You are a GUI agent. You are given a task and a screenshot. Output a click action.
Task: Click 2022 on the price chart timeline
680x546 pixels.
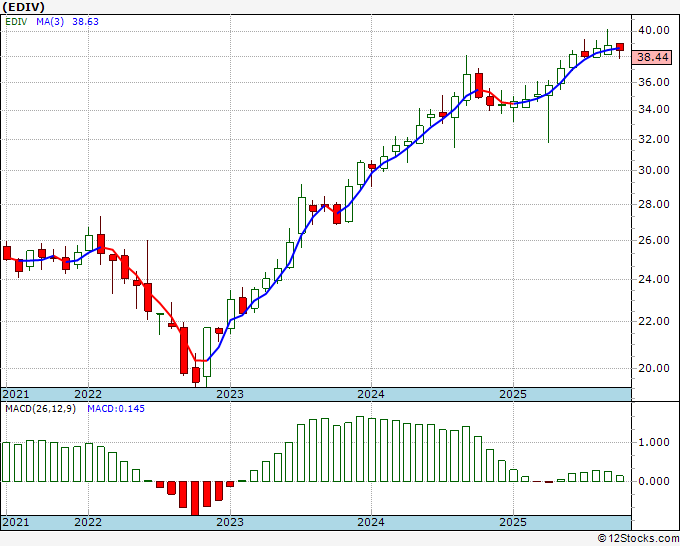click(88, 394)
